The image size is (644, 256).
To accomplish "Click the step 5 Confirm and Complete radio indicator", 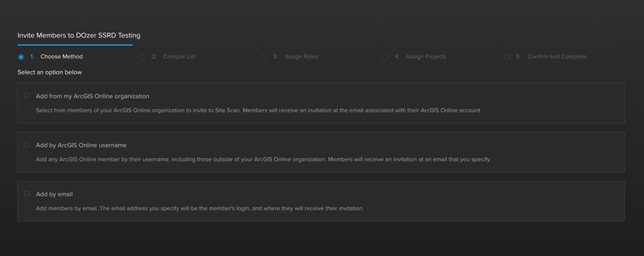I will pyautogui.click(x=507, y=57).
